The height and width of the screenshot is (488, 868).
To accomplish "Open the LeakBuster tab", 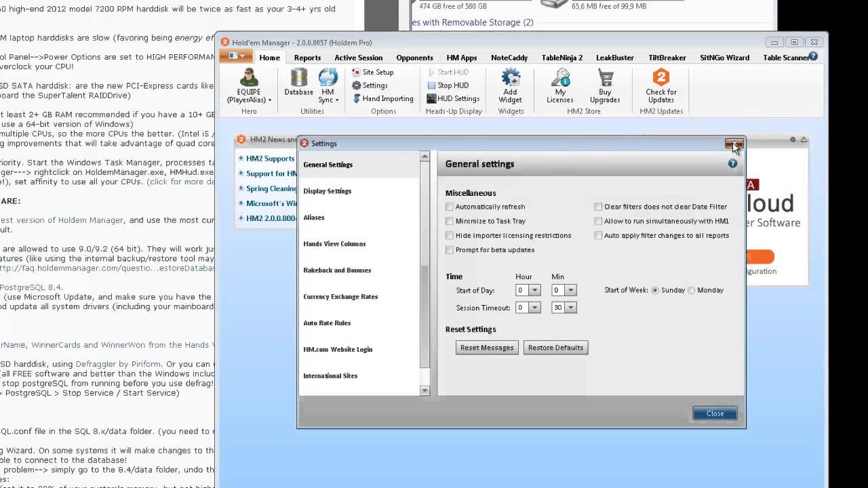I will [615, 58].
